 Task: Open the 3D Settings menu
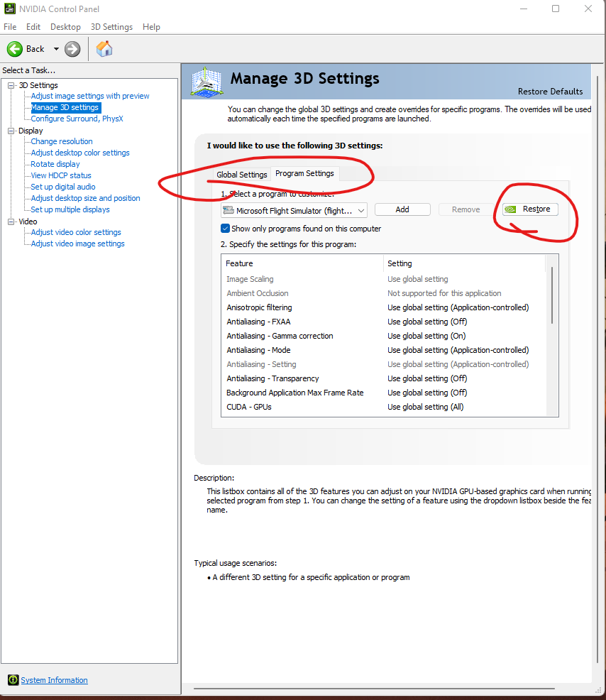[111, 27]
